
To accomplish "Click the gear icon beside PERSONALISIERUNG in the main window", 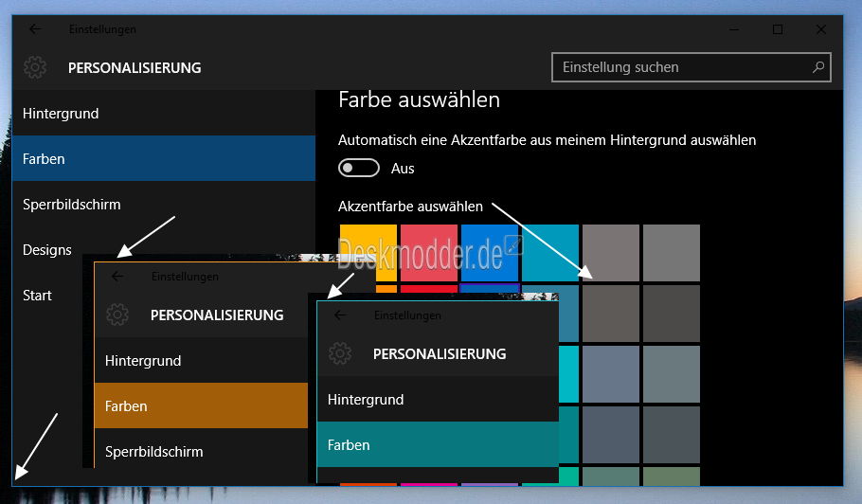I will tap(35, 67).
